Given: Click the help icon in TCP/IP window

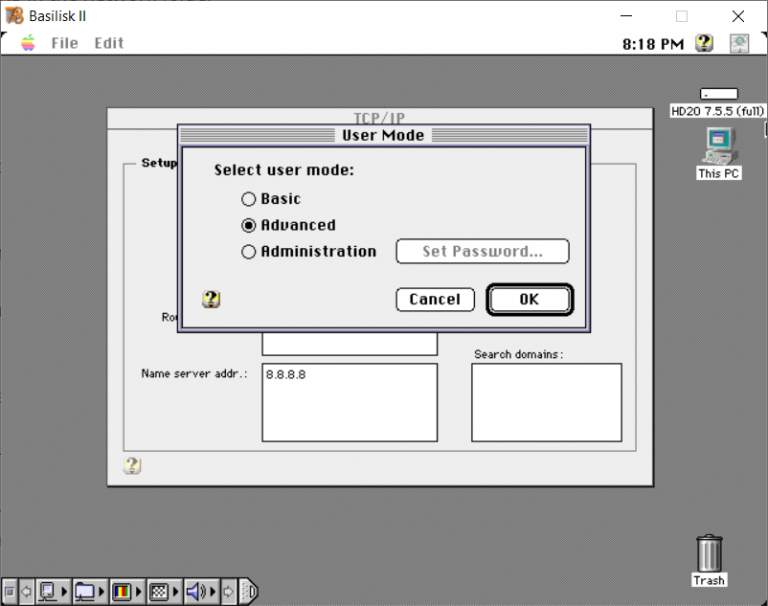Looking at the screenshot, I should [132, 465].
